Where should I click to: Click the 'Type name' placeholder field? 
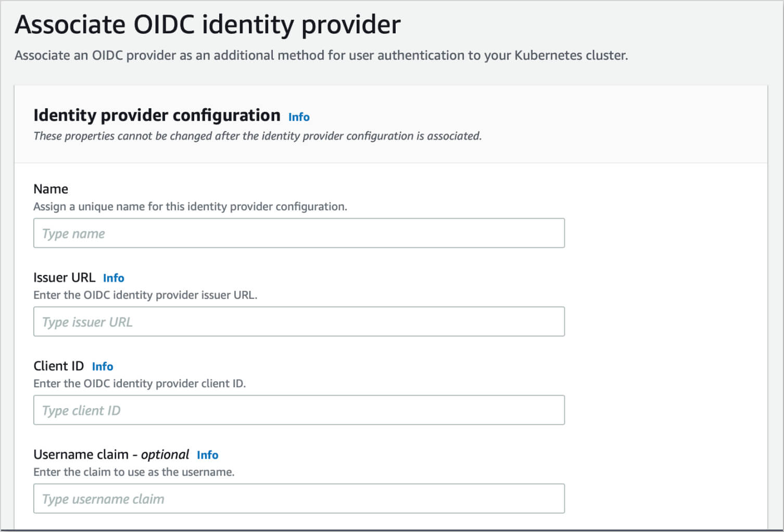[x=299, y=233]
